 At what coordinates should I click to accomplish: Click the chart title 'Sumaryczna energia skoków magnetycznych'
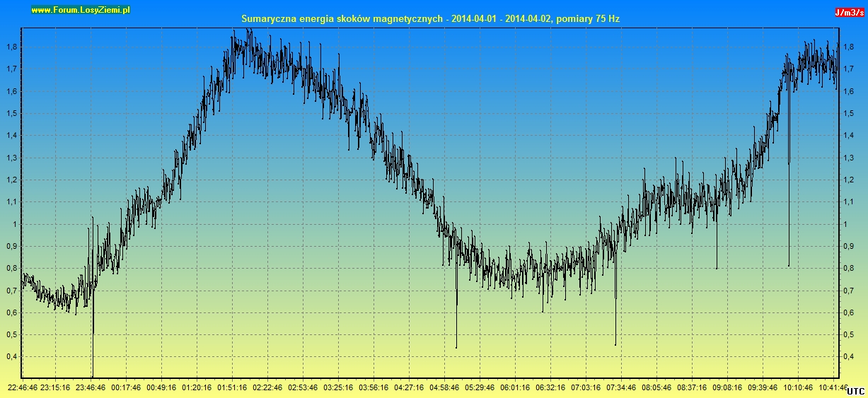[341, 19]
